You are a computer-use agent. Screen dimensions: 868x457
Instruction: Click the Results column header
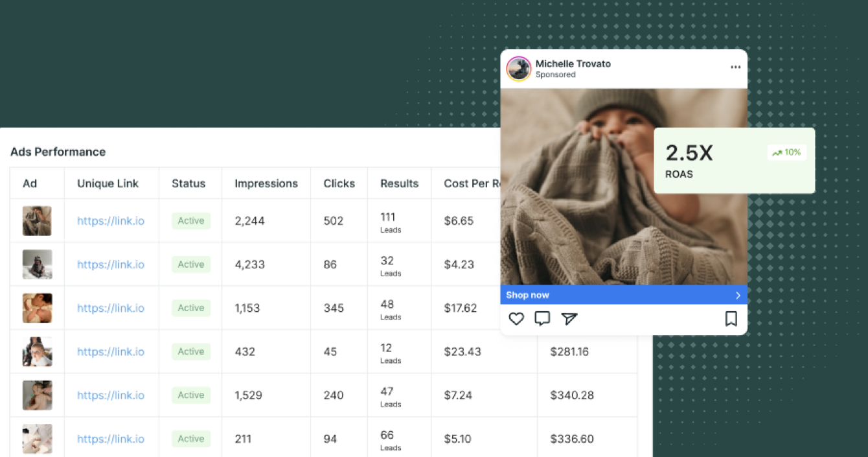click(399, 183)
